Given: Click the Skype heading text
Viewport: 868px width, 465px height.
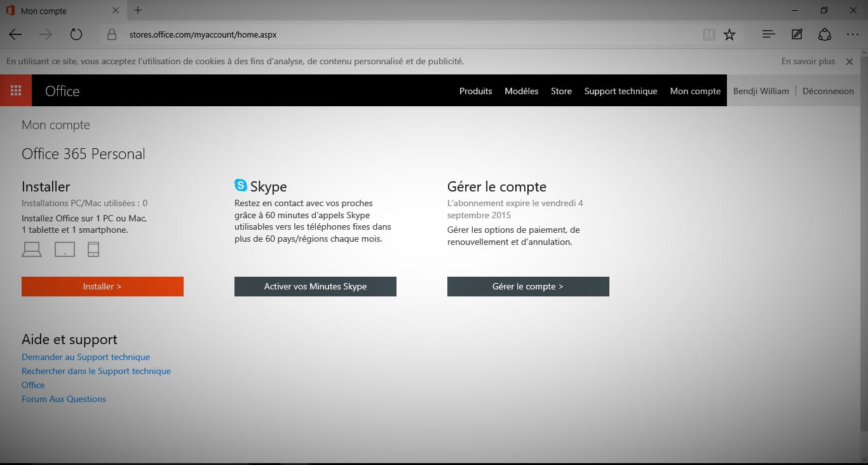Looking at the screenshot, I should pos(268,186).
